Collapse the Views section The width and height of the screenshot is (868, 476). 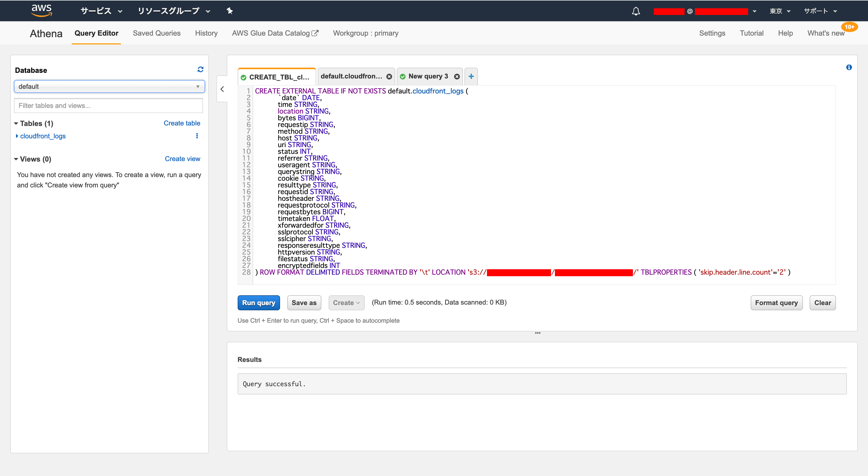[x=16, y=159]
